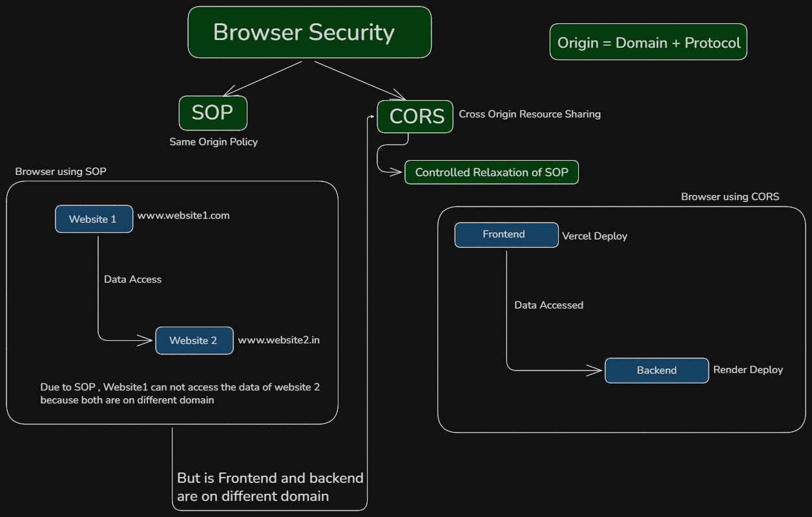Click the Data Accessed label
Screen dimensions: 812x517
[548, 305]
